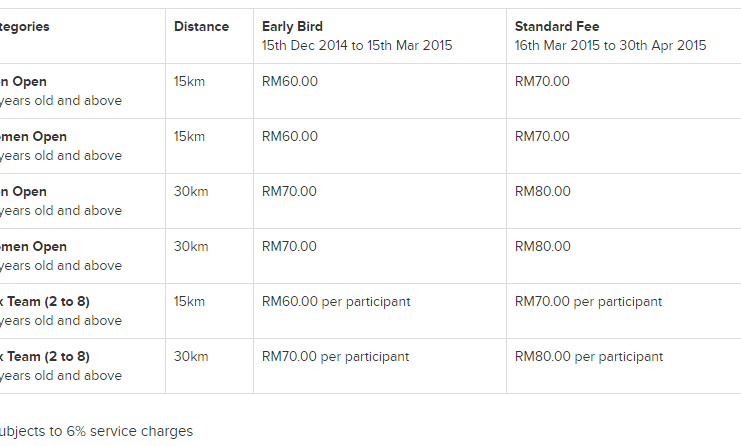Click RM60.00 per participant cell
Screen dimensions: 741x446
[x=336, y=301]
